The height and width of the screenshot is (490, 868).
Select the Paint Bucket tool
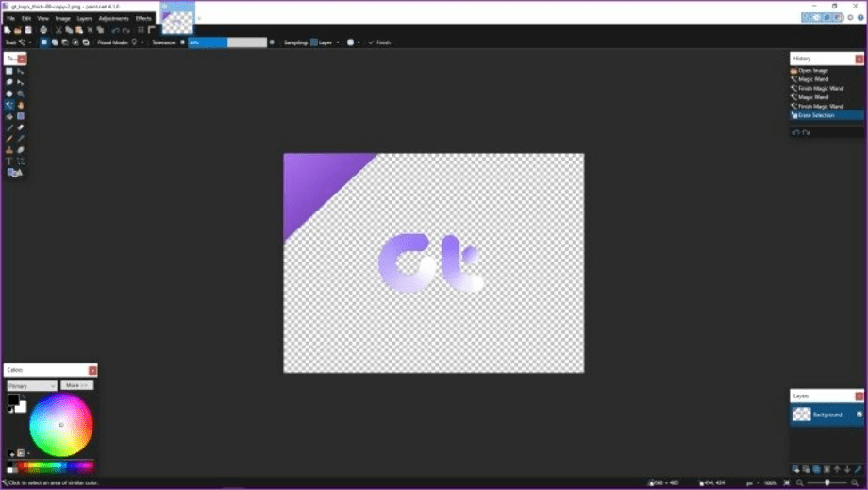[x=8, y=116]
